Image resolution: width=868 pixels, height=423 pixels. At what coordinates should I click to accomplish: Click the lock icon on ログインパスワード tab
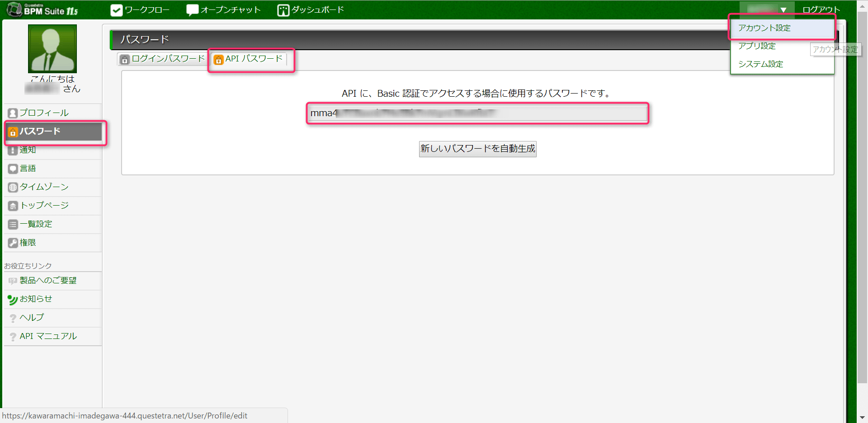coord(125,59)
